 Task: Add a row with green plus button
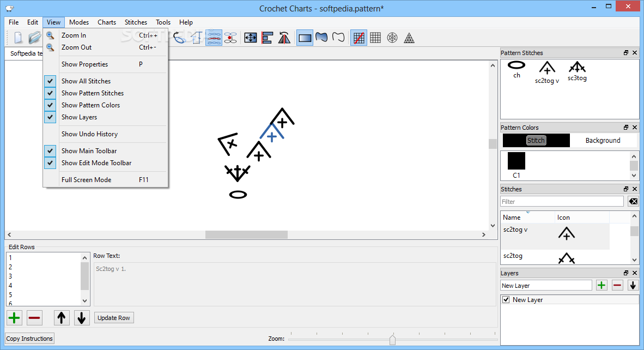click(14, 317)
